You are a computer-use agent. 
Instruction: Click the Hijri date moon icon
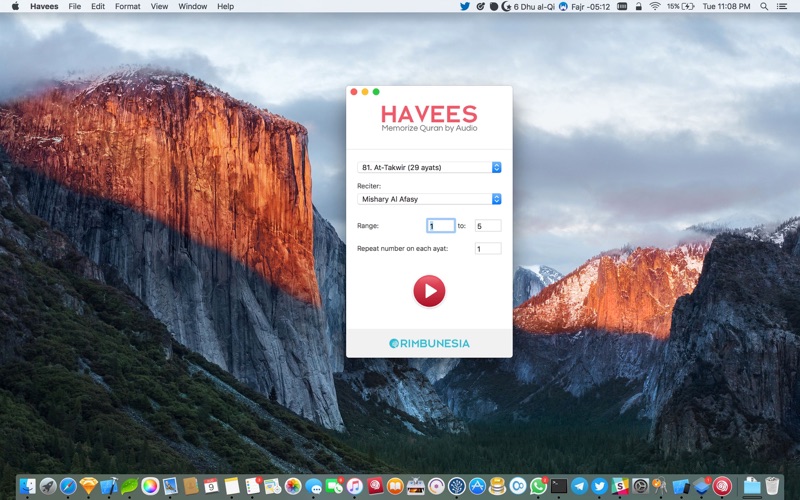click(x=506, y=6)
